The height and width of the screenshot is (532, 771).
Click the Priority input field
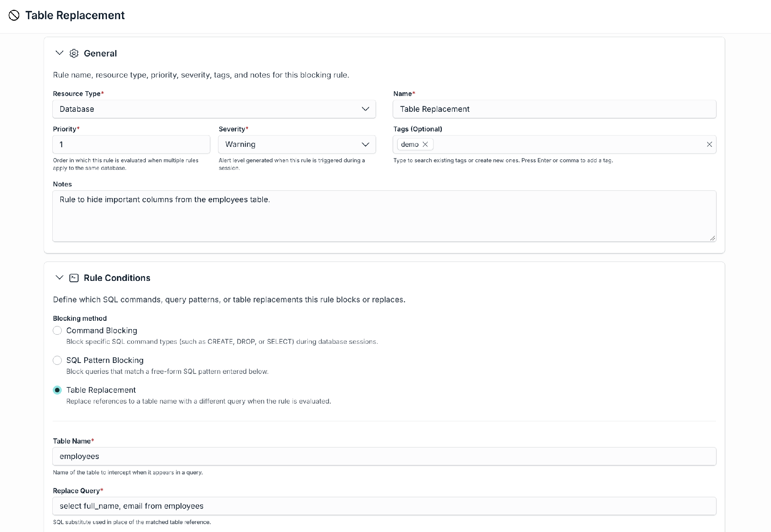[131, 144]
